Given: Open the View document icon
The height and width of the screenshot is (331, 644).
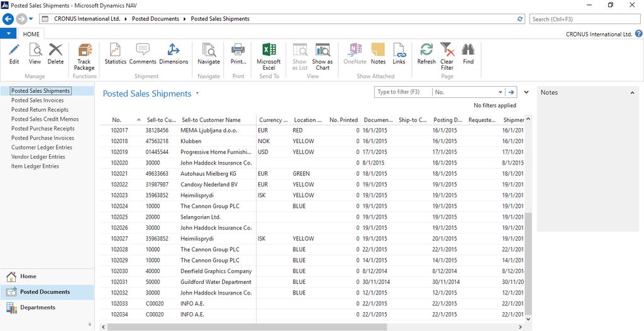Looking at the screenshot, I should (x=35, y=50).
